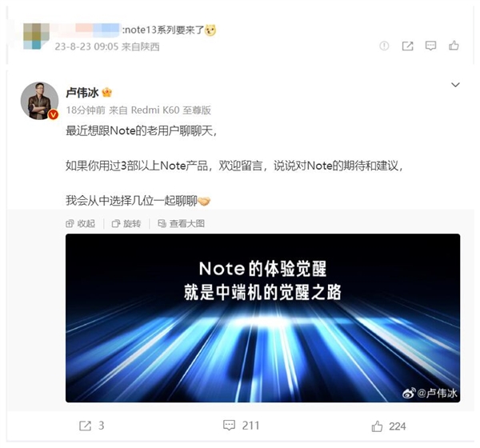Rotate the image using 旋转

[126, 223]
